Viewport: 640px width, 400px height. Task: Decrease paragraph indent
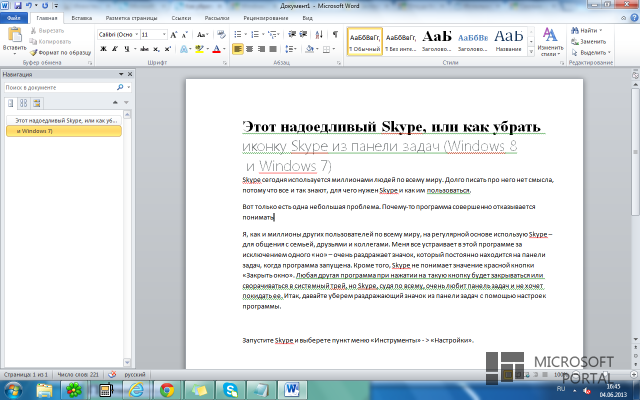pyautogui.click(x=292, y=35)
